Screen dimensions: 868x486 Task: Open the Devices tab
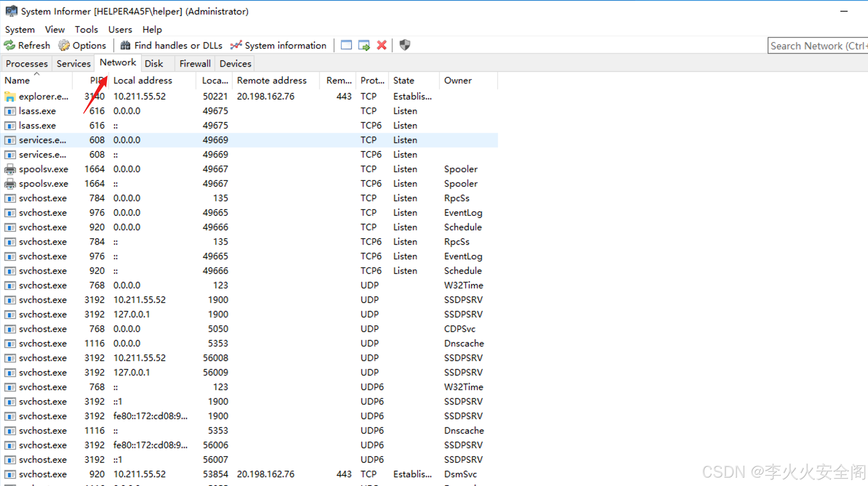[235, 64]
